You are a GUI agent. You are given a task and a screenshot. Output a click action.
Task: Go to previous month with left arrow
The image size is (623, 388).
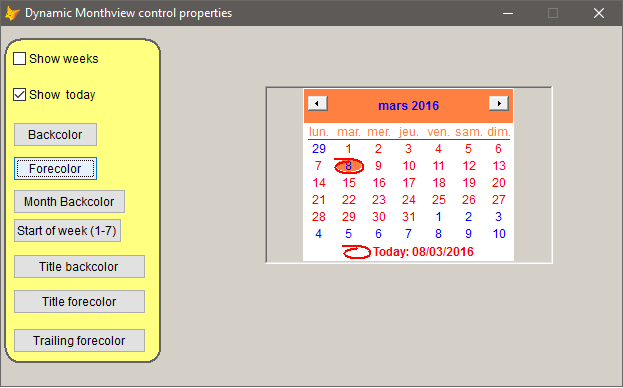(318, 104)
